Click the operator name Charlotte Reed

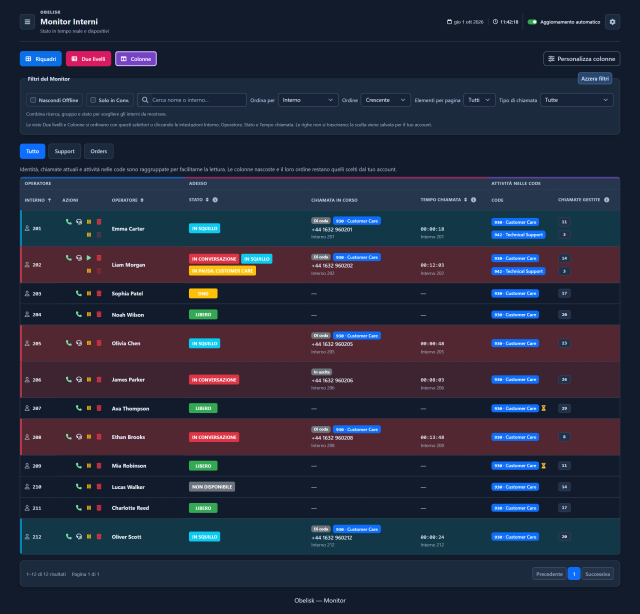(130, 508)
